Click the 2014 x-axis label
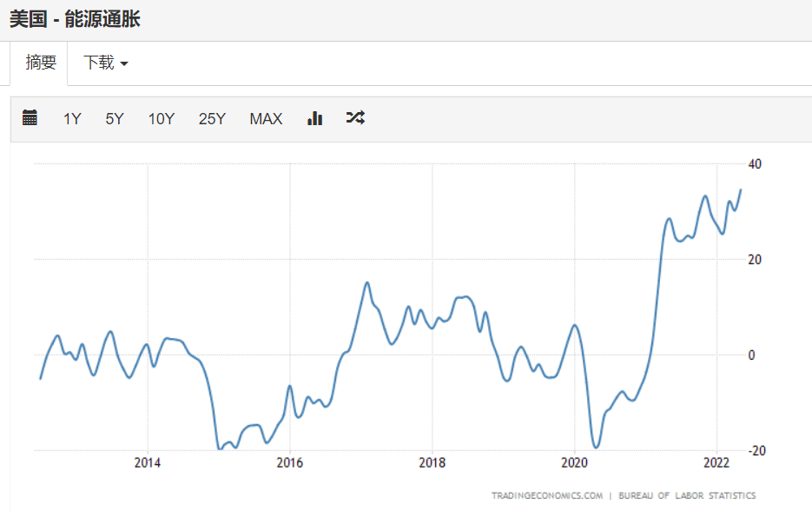 [x=148, y=462]
